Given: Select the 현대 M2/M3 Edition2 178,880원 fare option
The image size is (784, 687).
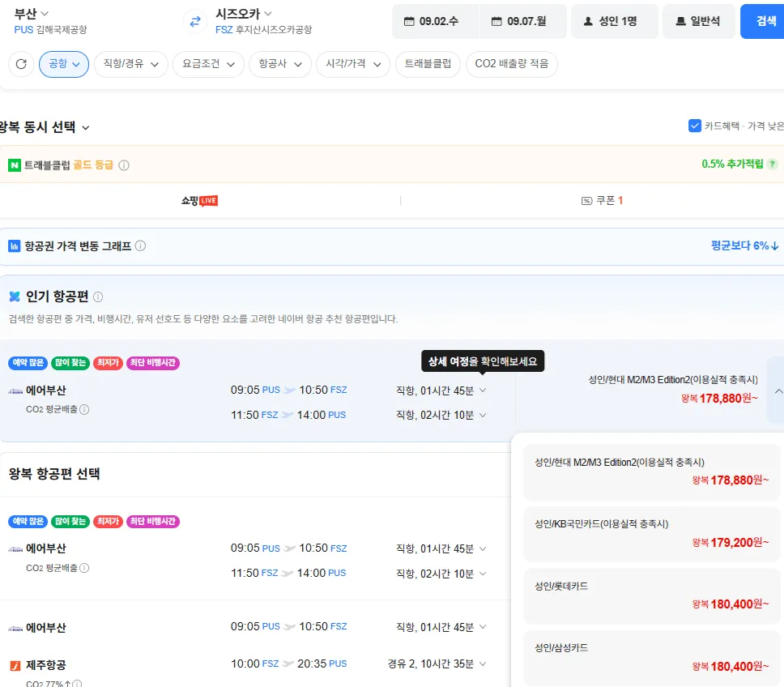Looking at the screenshot, I should [651, 472].
